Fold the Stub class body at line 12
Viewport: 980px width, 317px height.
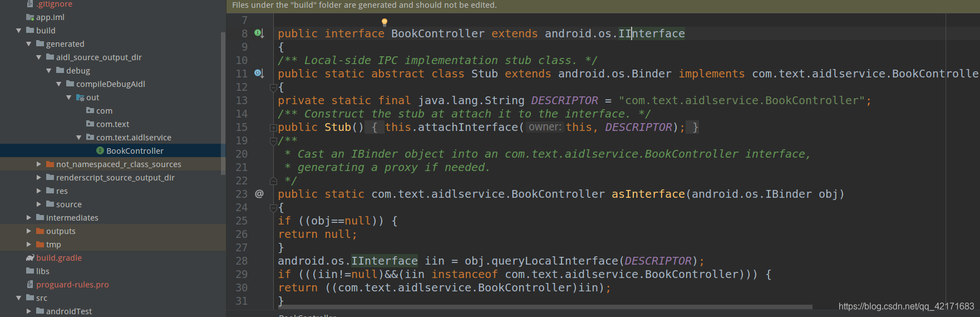coord(273,87)
